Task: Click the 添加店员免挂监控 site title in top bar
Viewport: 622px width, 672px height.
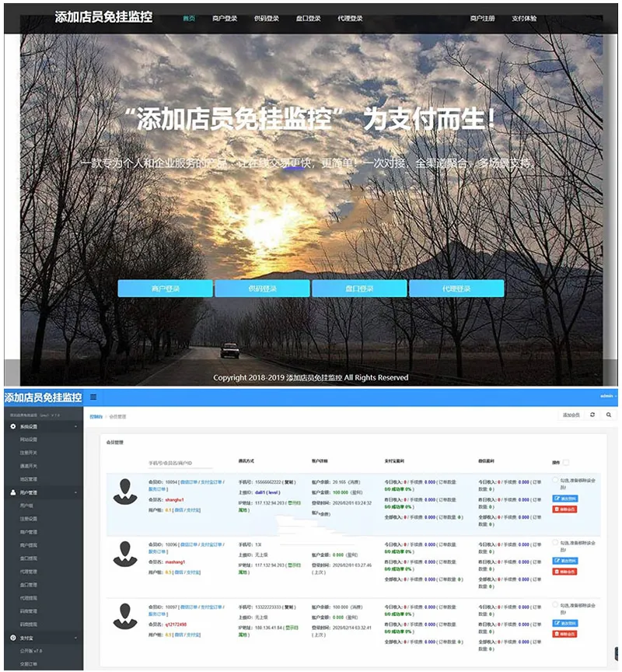Action: (103, 16)
